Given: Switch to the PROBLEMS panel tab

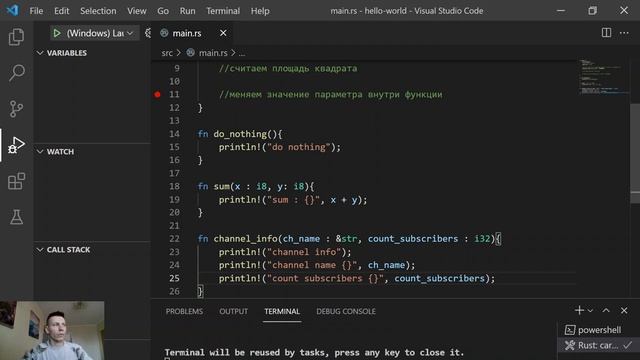Looking at the screenshot, I should [x=184, y=311].
